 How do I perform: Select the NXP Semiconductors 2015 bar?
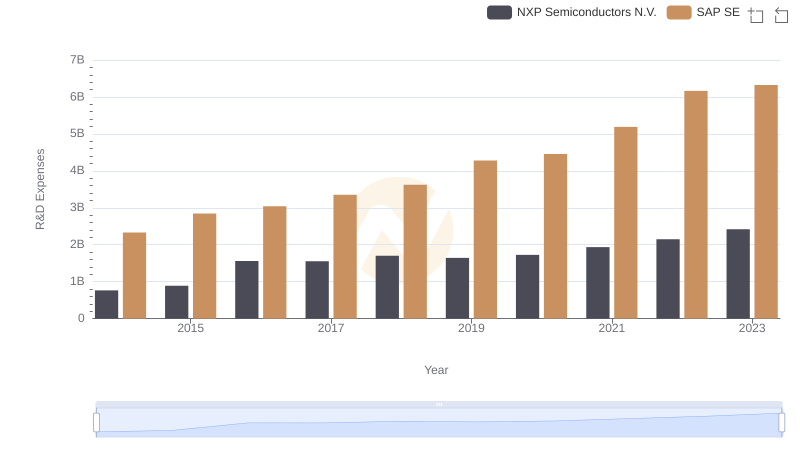click(177, 302)
